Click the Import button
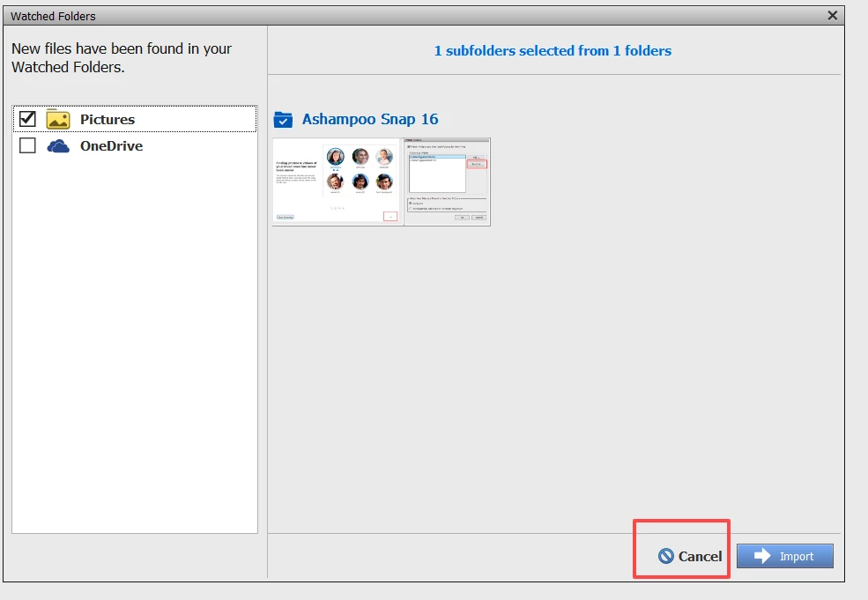Viewport: 868px width, 600px height. coord(785,556)
